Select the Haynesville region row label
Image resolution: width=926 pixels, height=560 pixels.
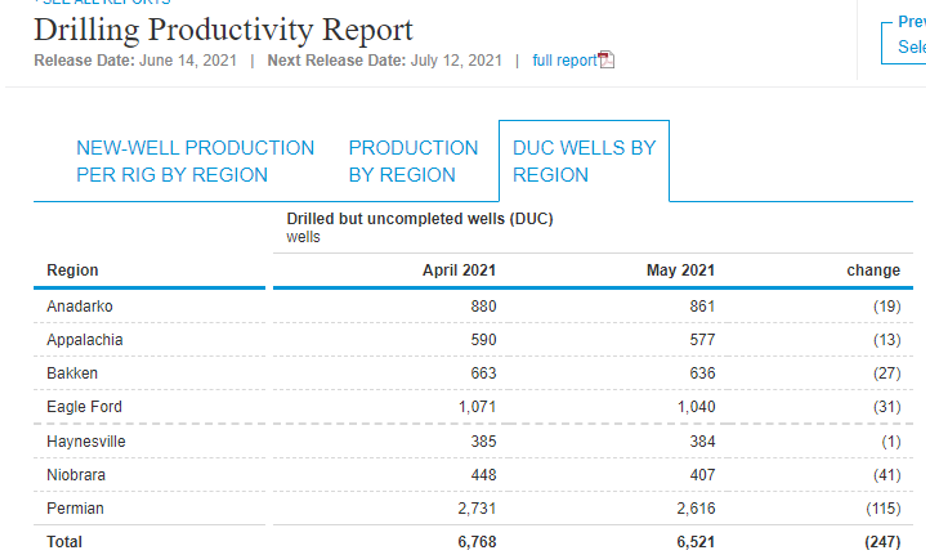86,441
